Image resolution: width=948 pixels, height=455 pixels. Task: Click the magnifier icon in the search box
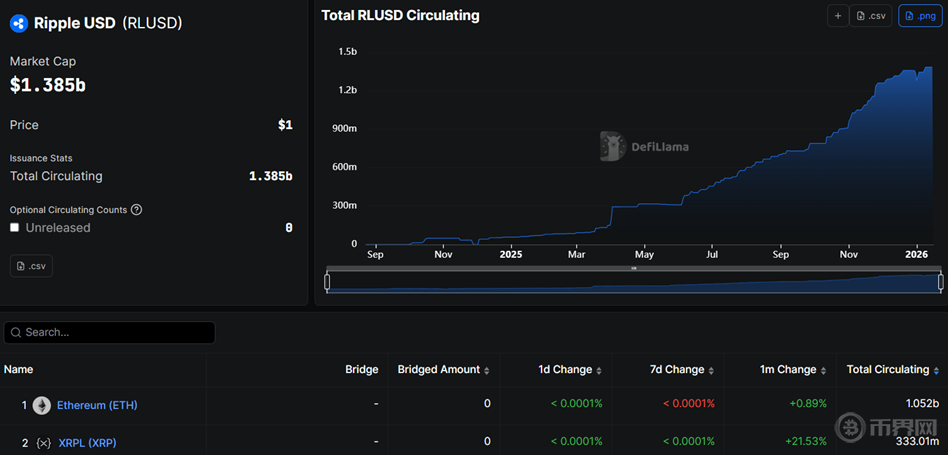click(16, 332)
